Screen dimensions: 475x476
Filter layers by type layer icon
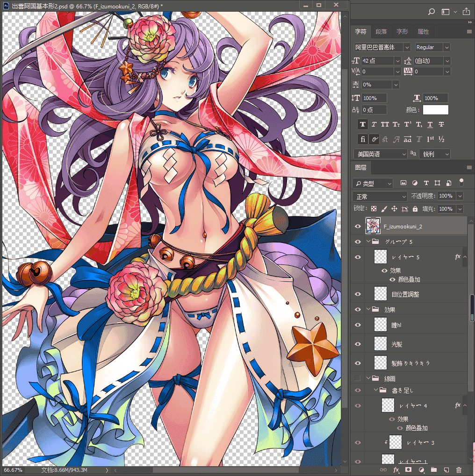(x=426, y=183)
